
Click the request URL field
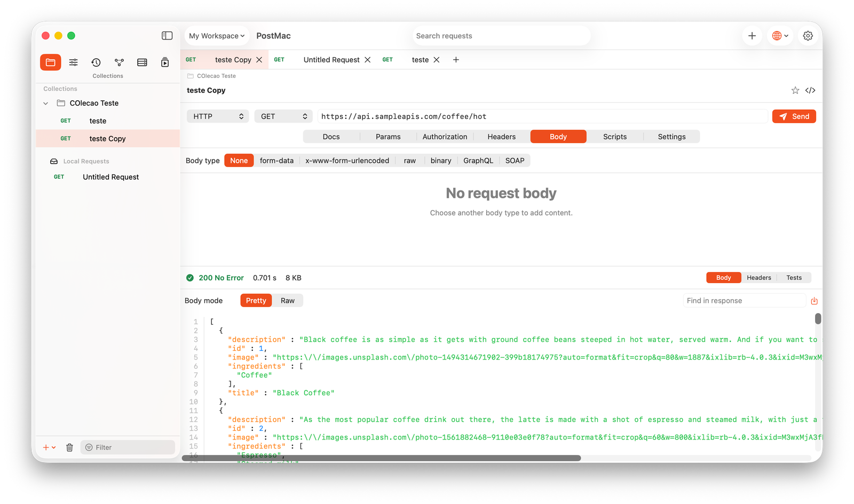pyautogui.click(x=542, y=116)
